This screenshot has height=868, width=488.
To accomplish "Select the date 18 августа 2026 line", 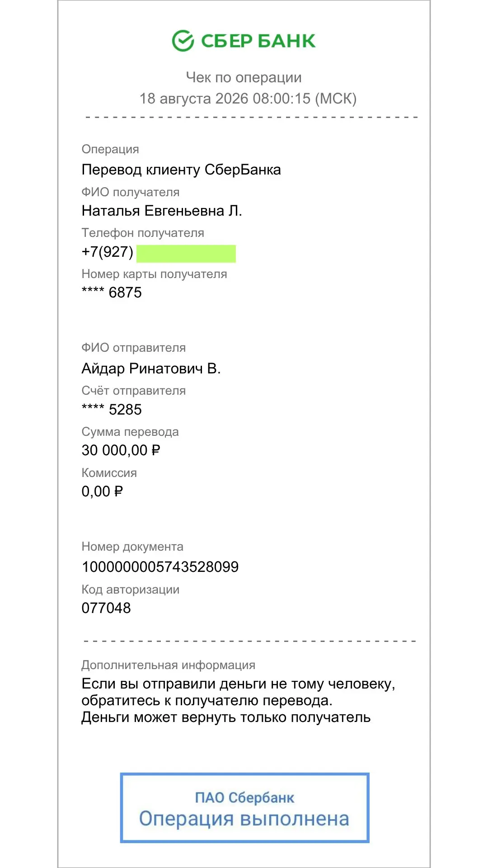I will pyautogui.click(x=248, y=99).
